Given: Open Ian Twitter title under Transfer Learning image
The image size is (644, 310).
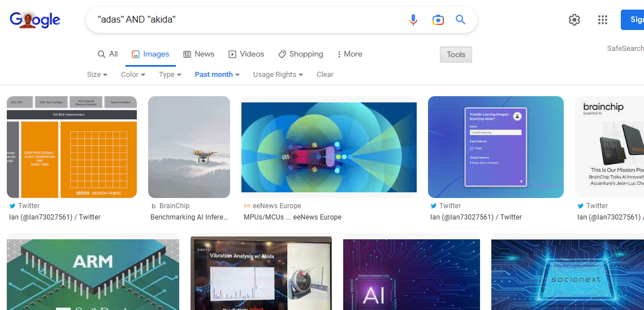Looking at the screenshot, I should [476, 217].
